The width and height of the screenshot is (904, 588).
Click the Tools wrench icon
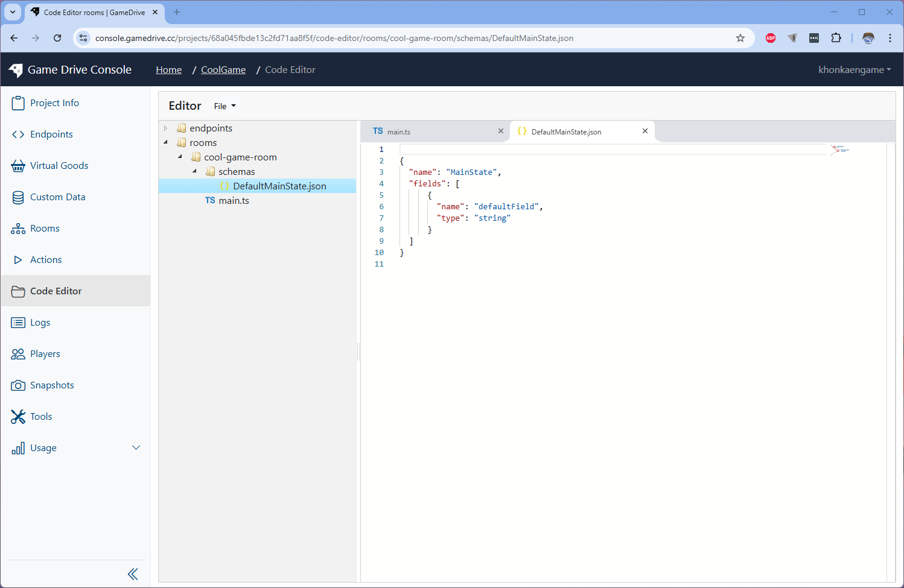[18, 416]
